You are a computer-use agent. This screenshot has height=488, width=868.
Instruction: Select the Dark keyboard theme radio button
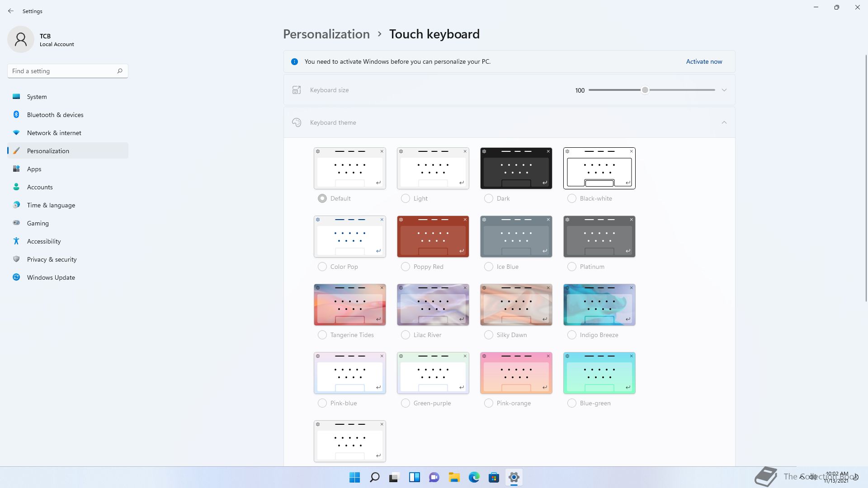[x=488, y=198]
